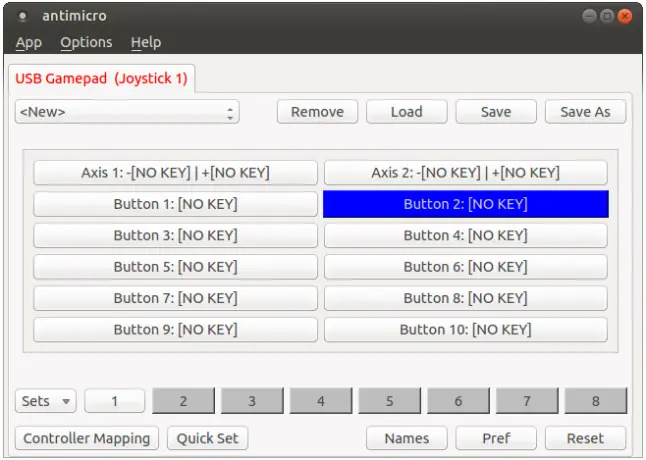
Task: Click the Reset button
Action: click(x=585, y=438)
